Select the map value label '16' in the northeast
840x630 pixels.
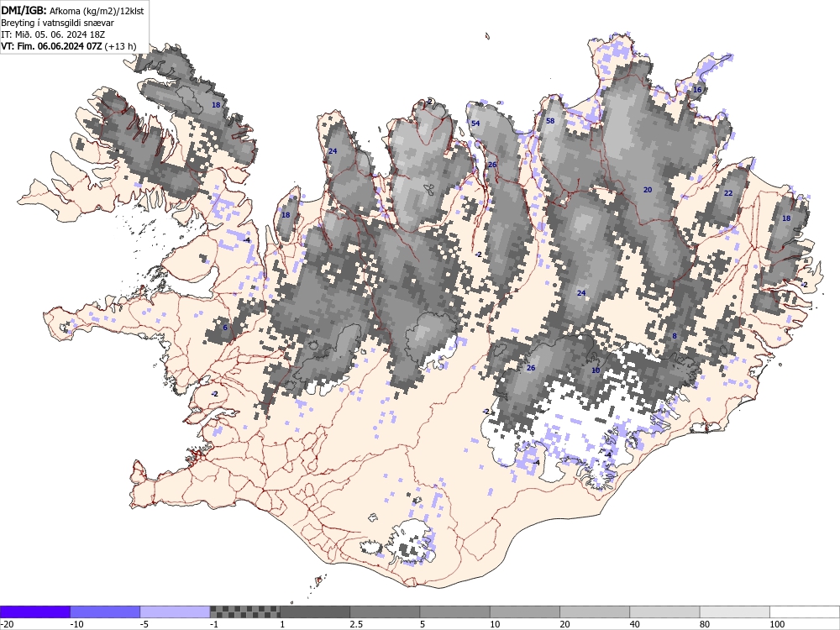pos(697,90)
